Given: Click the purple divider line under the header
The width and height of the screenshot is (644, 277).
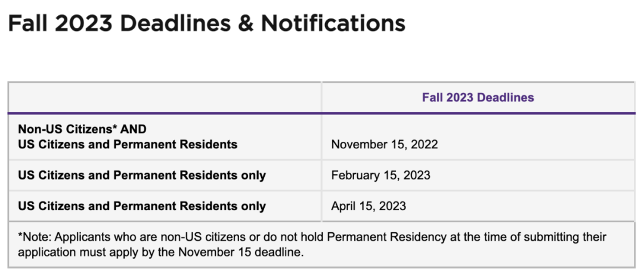Looking at the screenshot, I should coord(321,113).
